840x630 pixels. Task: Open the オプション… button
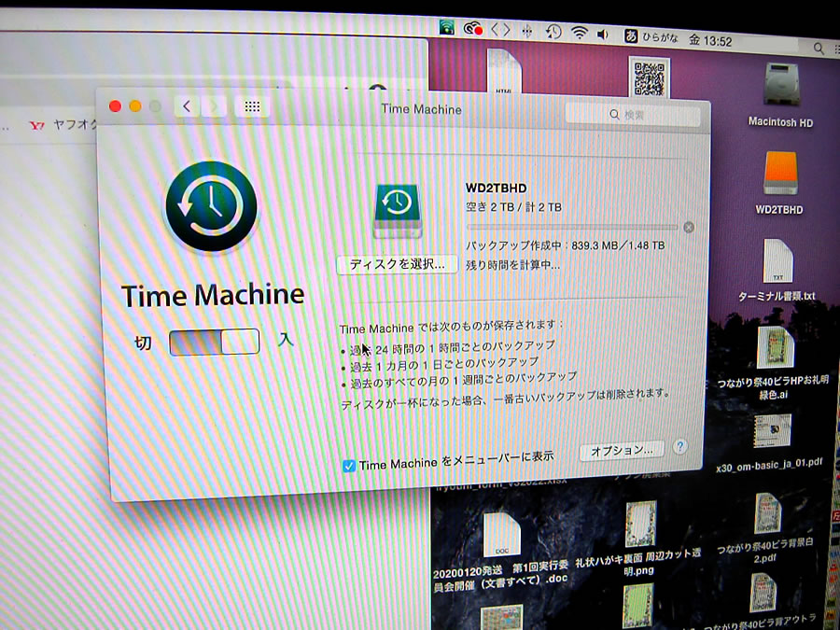pos(622,450)
